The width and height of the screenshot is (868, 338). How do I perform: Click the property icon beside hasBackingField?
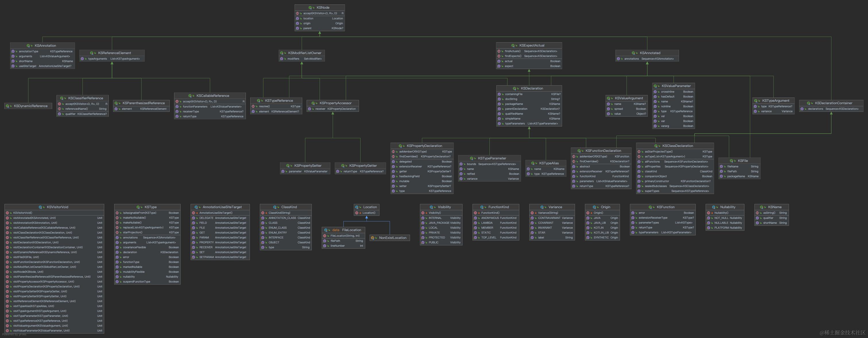(x=393, y=176)
